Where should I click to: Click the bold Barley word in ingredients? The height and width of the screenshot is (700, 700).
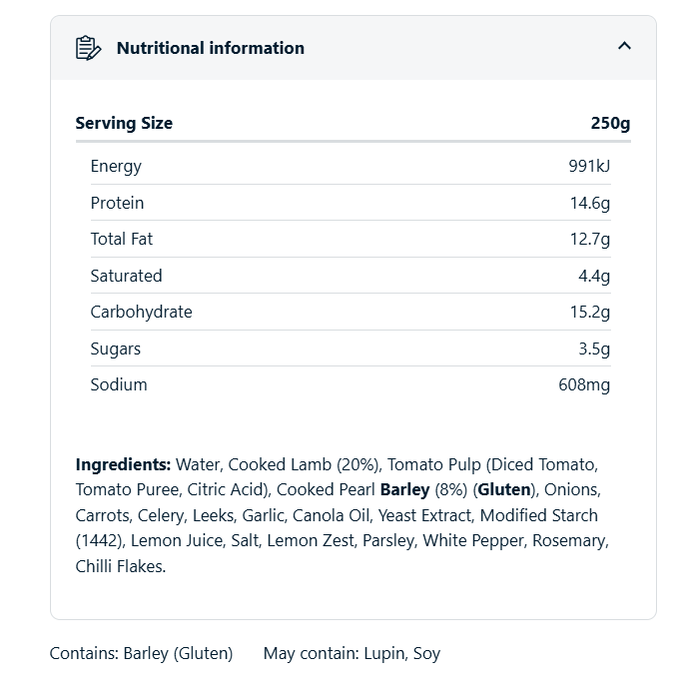pyautogui.click(x=405, y=490)
